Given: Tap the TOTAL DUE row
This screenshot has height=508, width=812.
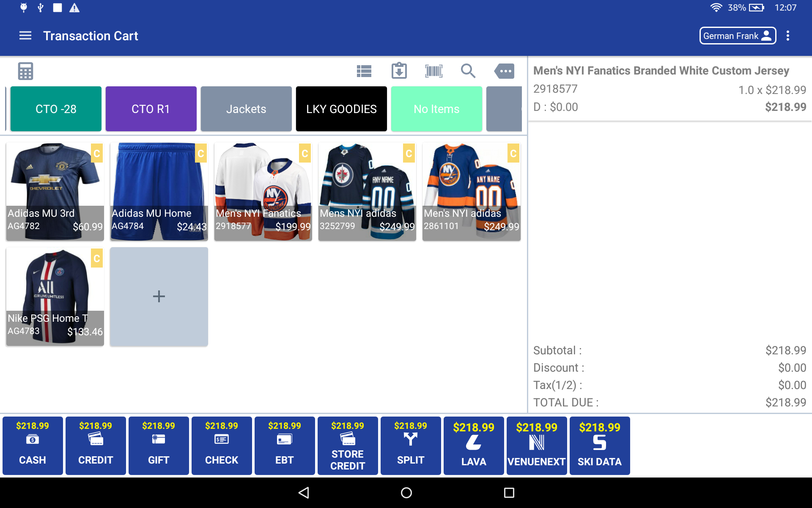Looking at the screenshot, I should 670,403.
